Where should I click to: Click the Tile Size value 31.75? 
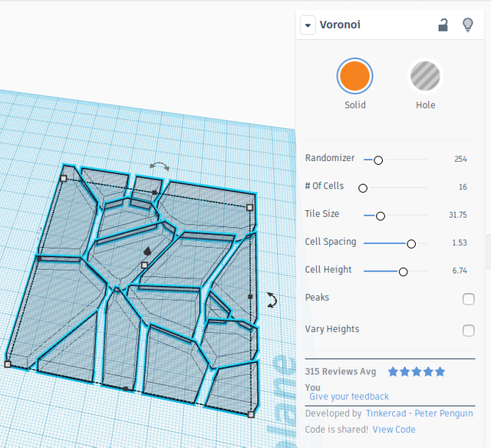point(457,215)
